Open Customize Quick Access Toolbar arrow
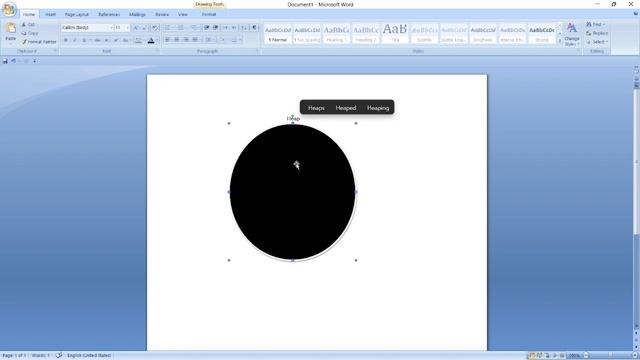 click(x=34, y=61)
